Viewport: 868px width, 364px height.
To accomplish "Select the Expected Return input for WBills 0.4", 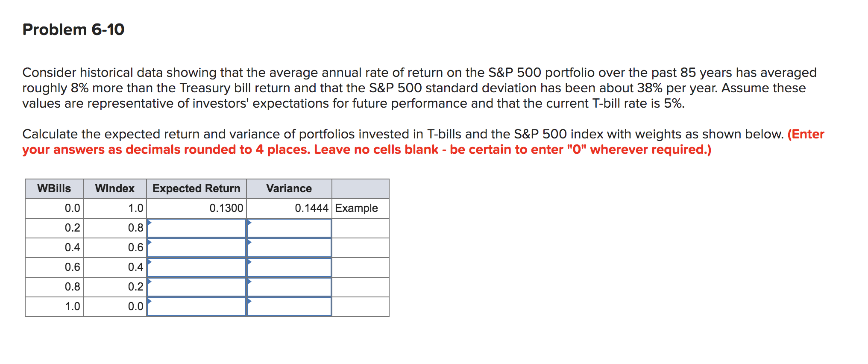I will (197, 248).
